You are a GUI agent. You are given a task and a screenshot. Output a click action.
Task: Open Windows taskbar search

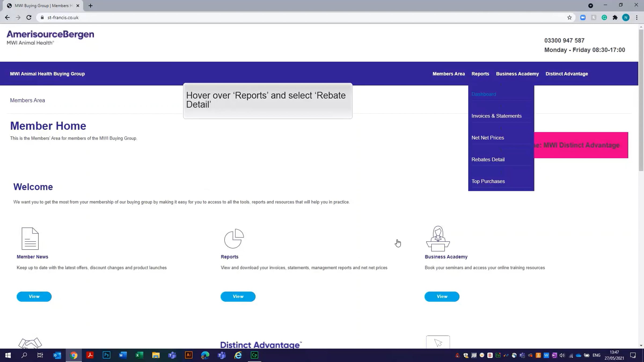[x=24, y=355]
